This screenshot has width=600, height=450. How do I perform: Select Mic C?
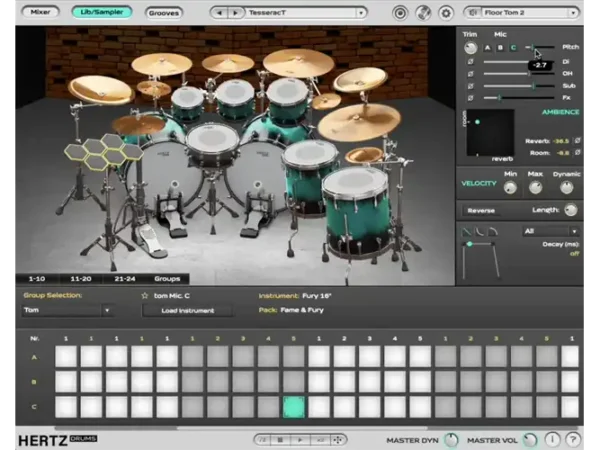click(513, 48)
